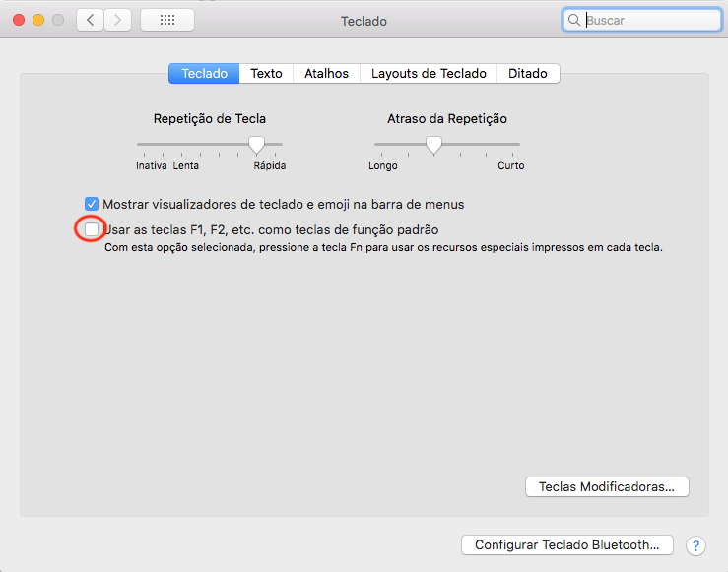Image resolution: width=728 pixels, height=572 pixels.
Task: Open the Atalhos tab
Action: 326,73
